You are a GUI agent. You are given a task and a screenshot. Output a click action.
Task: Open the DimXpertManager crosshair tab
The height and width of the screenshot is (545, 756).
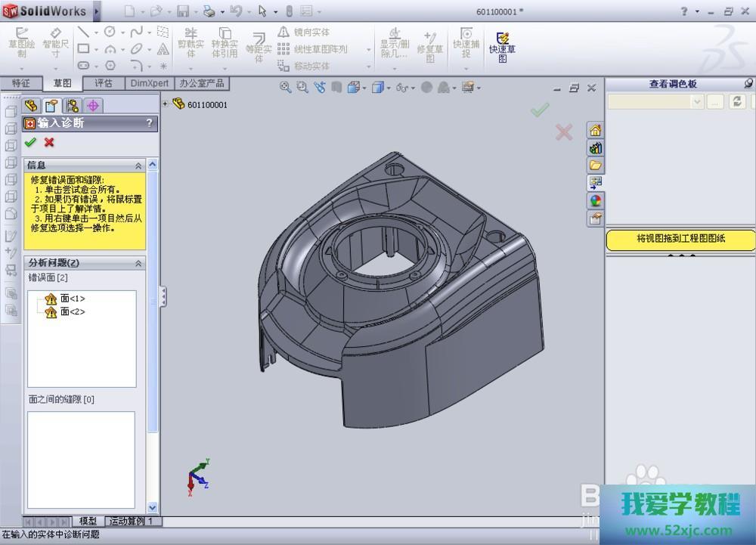[93, 106]
